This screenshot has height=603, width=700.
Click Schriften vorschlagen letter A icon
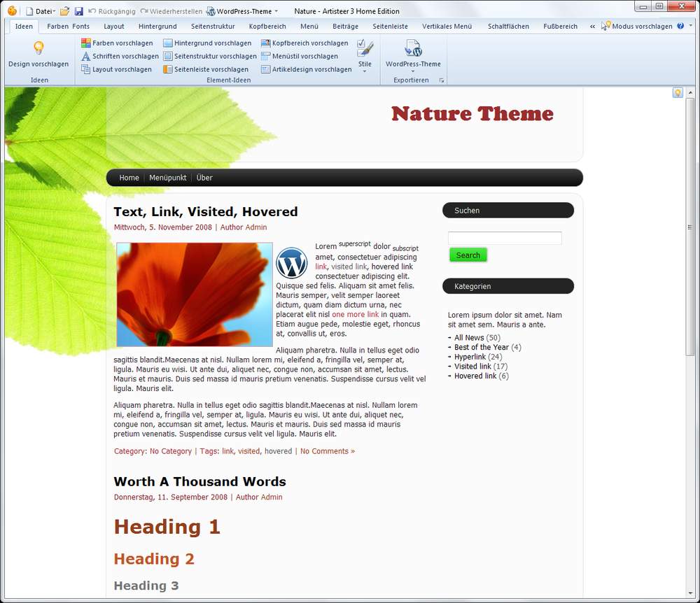point(85,56)
